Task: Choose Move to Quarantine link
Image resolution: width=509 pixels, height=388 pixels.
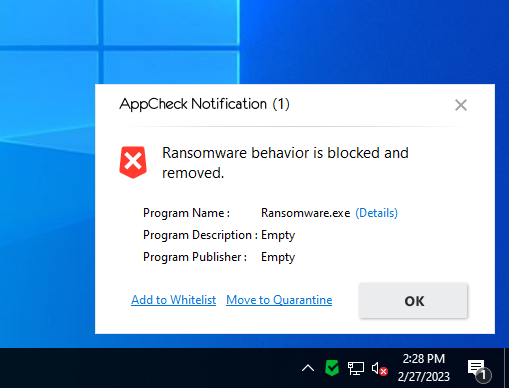Action: tap(279, 300)
